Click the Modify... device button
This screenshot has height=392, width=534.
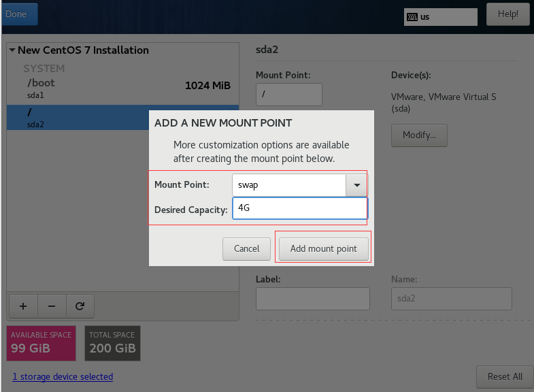click(419, 135)
